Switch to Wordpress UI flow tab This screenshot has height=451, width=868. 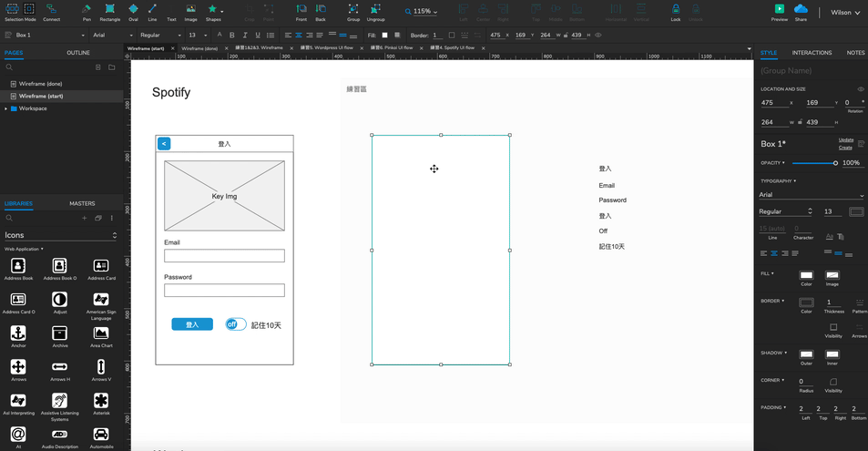[x=327, y=48]
